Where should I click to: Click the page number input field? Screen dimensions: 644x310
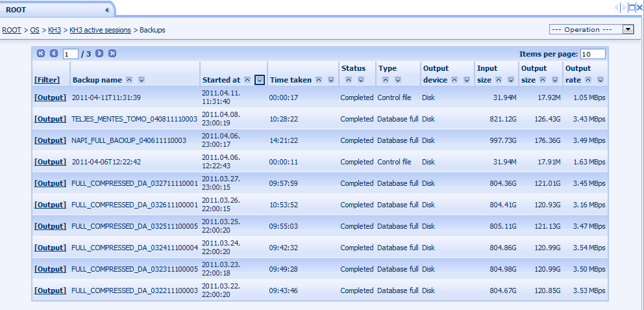click(x=71, y=54)
